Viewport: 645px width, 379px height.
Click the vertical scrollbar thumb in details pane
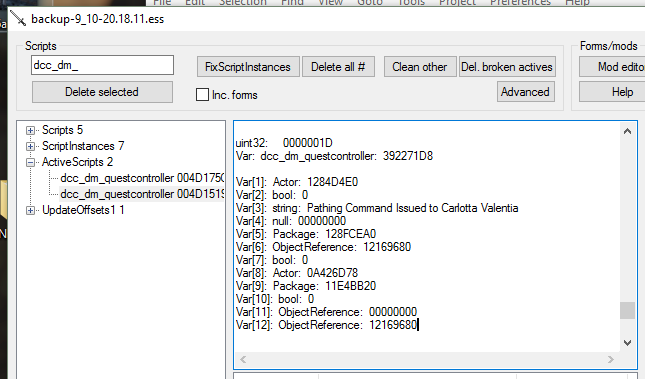click(x=627, y=310)
